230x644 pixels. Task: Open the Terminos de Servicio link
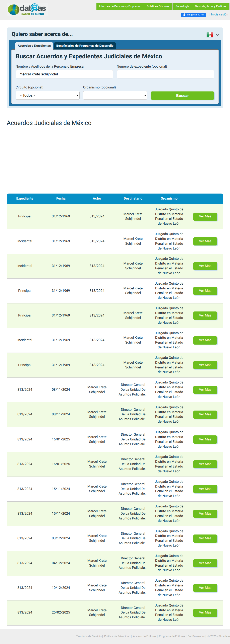coord(89,636)
